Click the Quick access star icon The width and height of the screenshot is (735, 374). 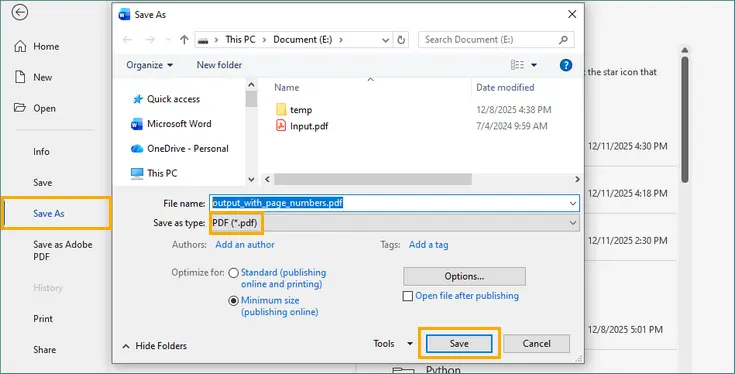coord(137,99)
